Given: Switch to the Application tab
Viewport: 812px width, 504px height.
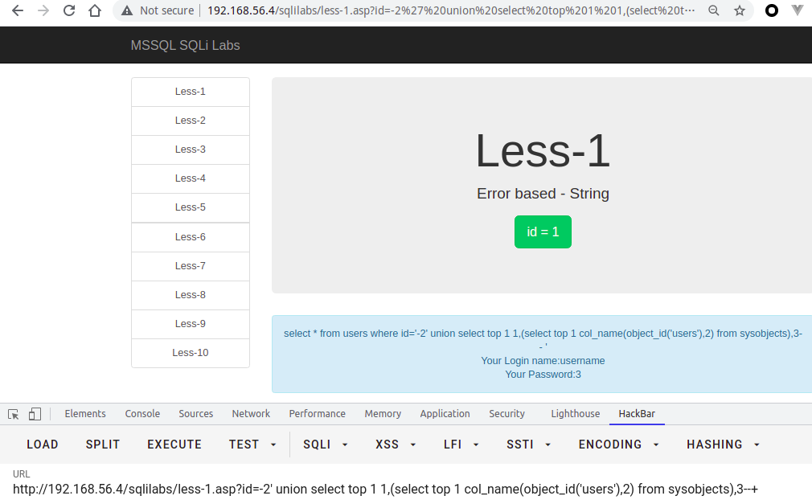Looking at the screenshot, I should (445, 414).
